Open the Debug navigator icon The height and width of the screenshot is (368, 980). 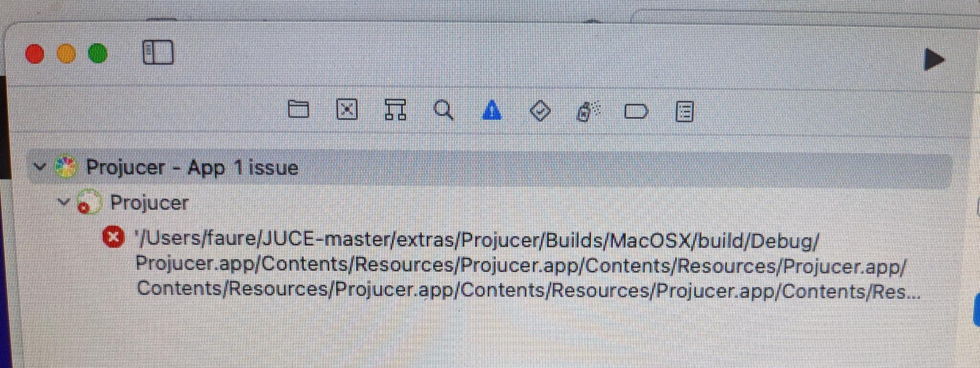pyautogui.click(x=588, y=112)
